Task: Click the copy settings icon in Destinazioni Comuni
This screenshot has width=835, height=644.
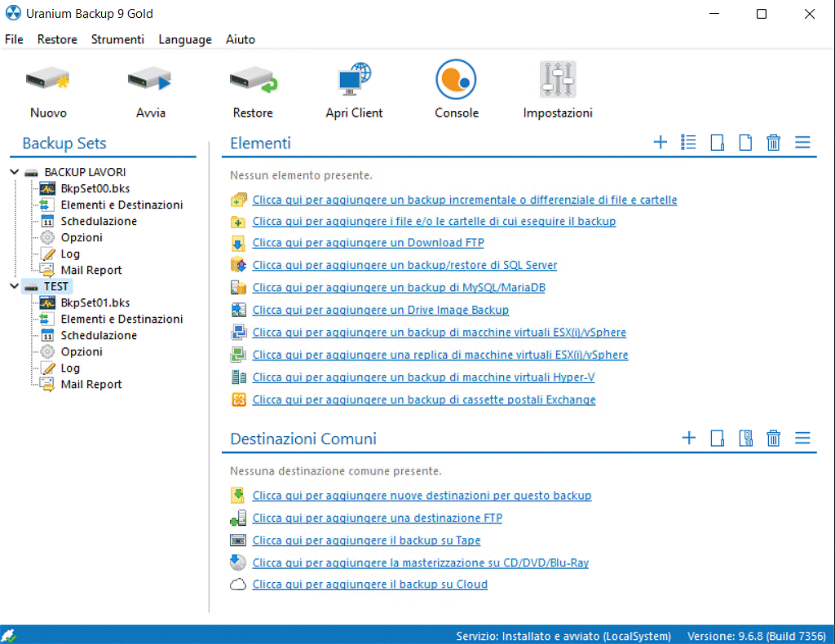Action: click(x=745, y=438)
